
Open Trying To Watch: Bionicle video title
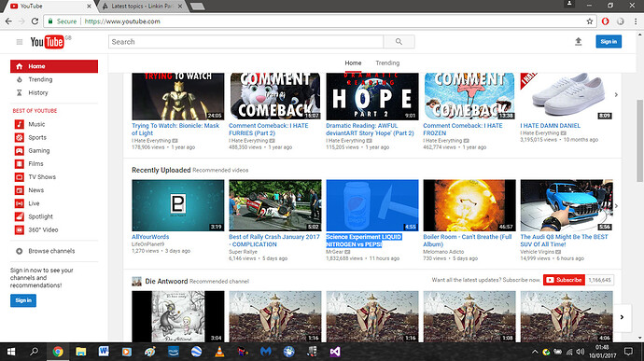(175, 130)
